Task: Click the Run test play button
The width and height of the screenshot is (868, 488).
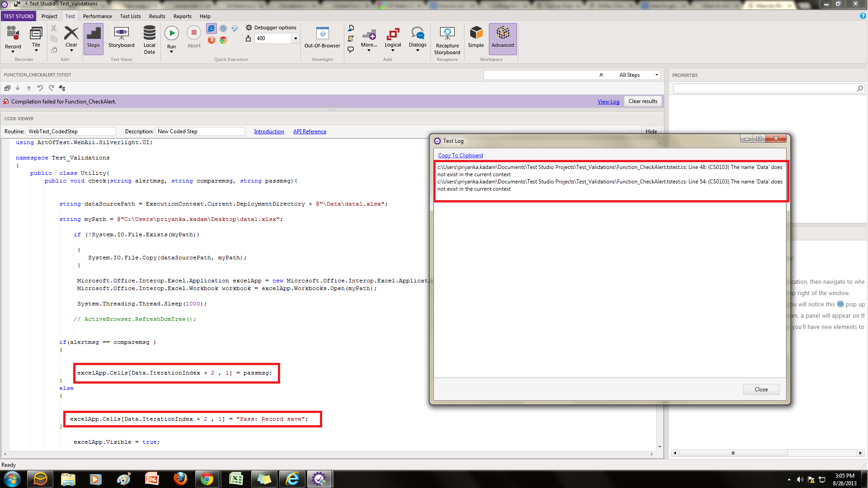Action: (x=171, y=33)
